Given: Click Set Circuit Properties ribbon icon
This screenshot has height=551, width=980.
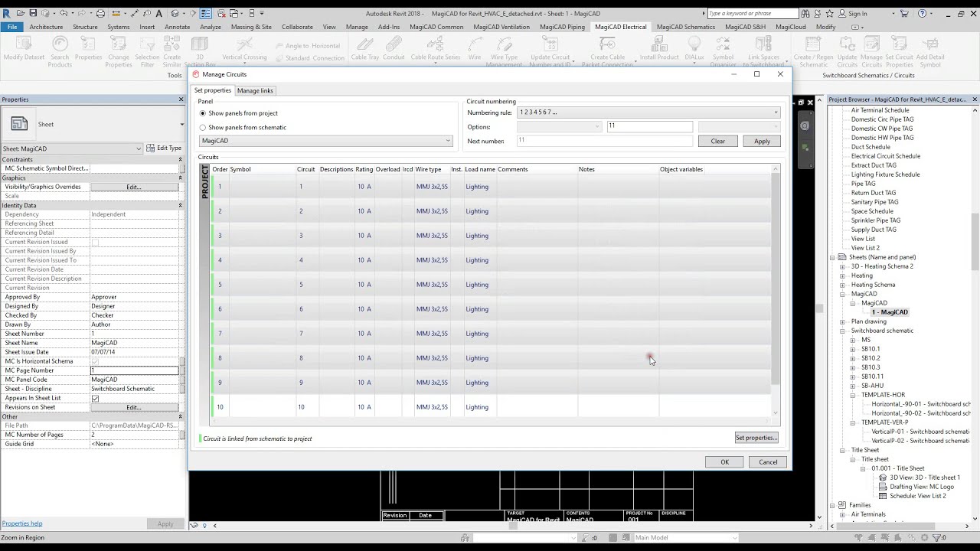Looking at the screenshot, I should [x=899, y=51].
